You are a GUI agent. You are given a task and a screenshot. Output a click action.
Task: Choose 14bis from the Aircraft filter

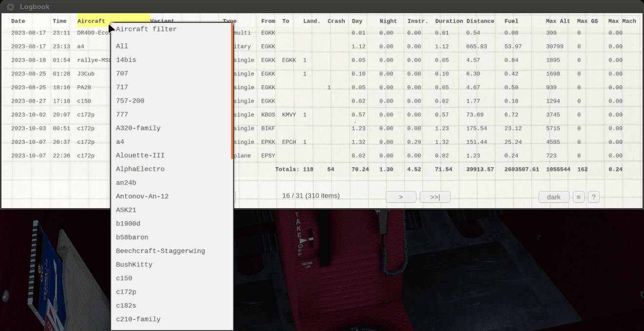tap(172, 59)
